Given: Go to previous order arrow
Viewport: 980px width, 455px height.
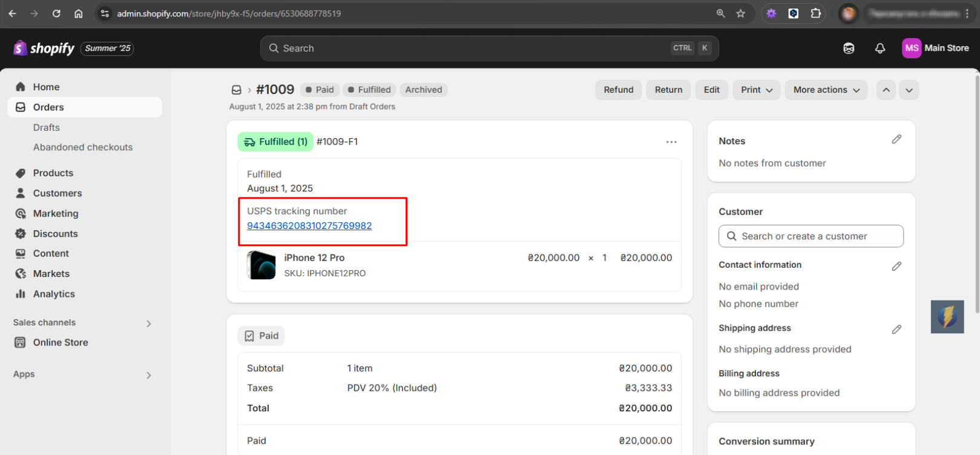Looking at the screenshot, I should click(x=886, y=90).
